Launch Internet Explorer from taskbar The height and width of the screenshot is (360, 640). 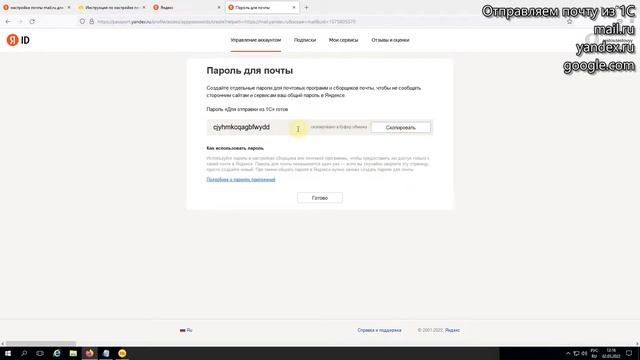[x=57, y=353]
